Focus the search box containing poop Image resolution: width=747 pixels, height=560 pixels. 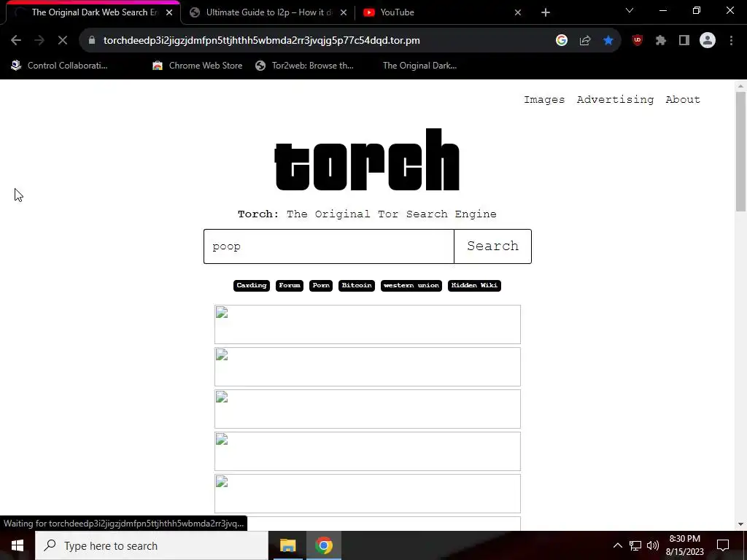click(329, 246)
